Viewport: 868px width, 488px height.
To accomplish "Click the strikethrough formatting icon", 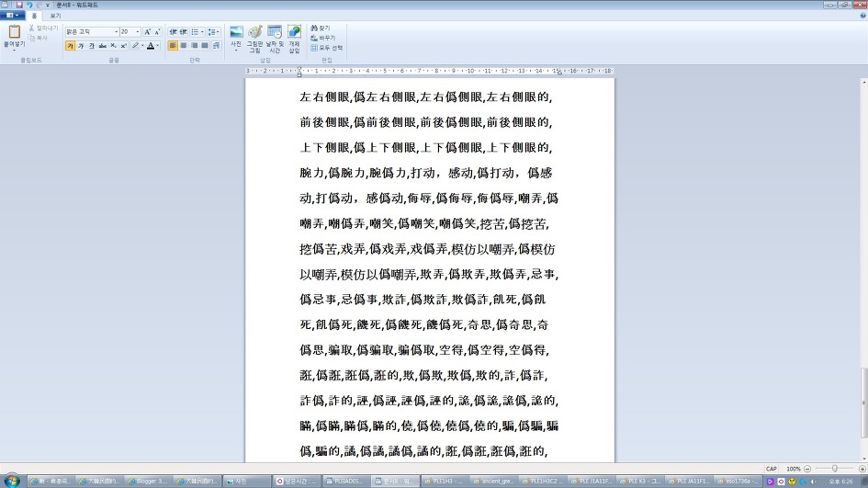I will pos(102,45).
